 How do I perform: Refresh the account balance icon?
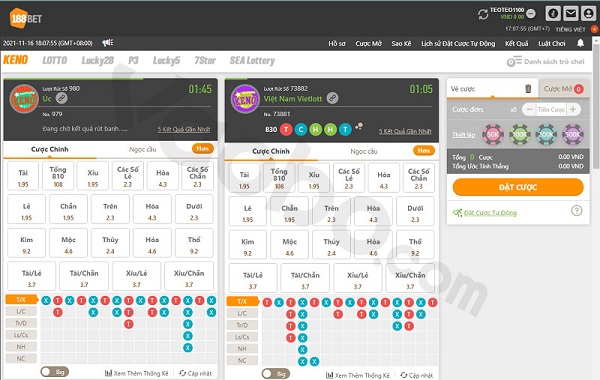(483, 15)
